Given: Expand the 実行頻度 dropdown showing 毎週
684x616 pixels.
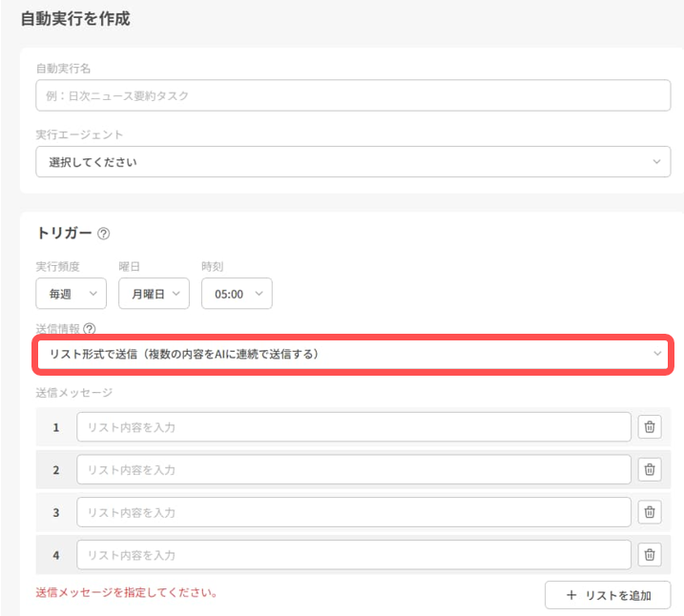Looking at the screenshot, I should [x=72, y=294].
